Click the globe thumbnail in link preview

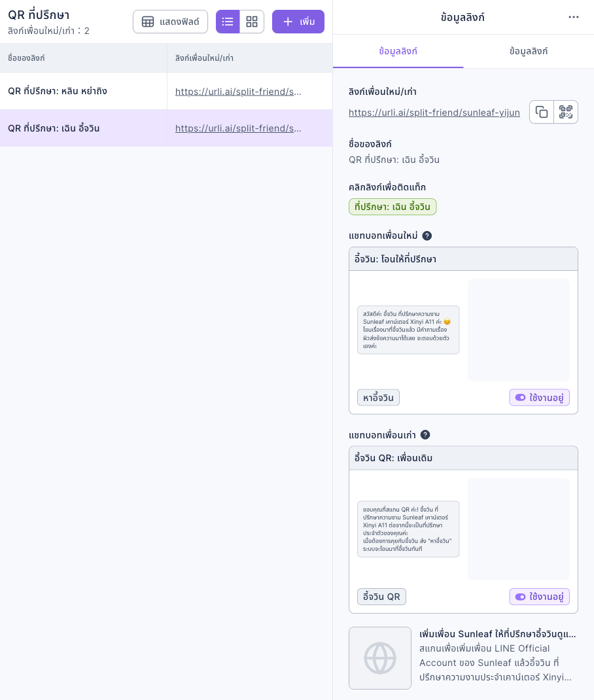pos(380,658)
